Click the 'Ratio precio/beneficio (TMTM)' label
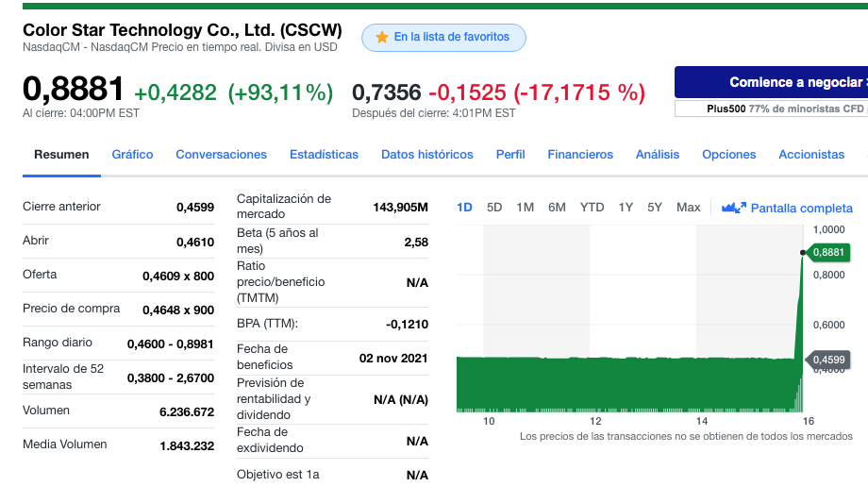 pos(280,282)
